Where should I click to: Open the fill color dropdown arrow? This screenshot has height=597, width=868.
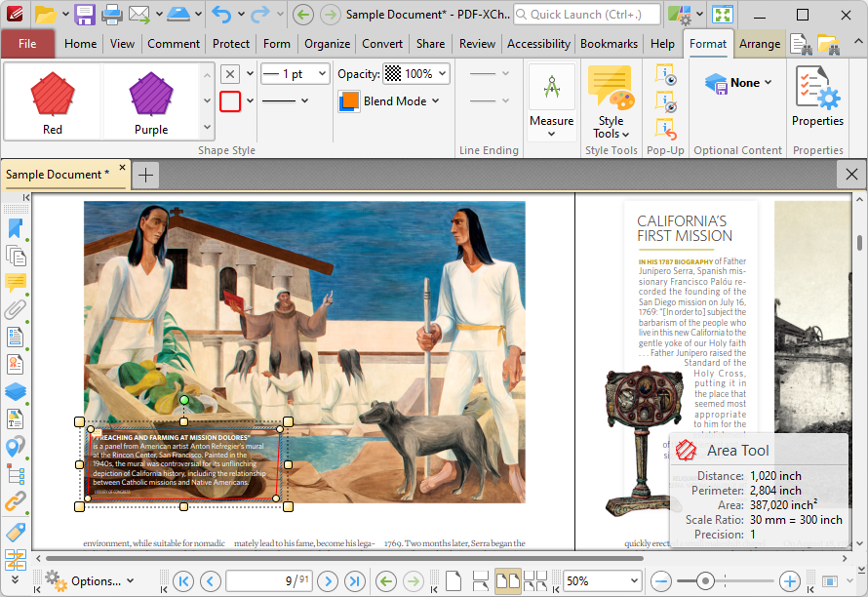[x=251, y=73]
